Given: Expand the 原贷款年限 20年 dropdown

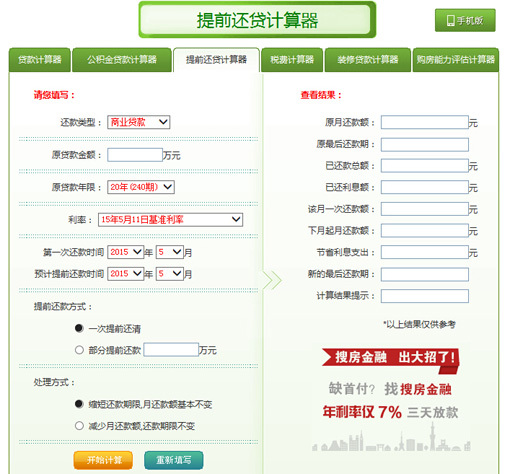Looking at the screenshot, I should (141, 187).
